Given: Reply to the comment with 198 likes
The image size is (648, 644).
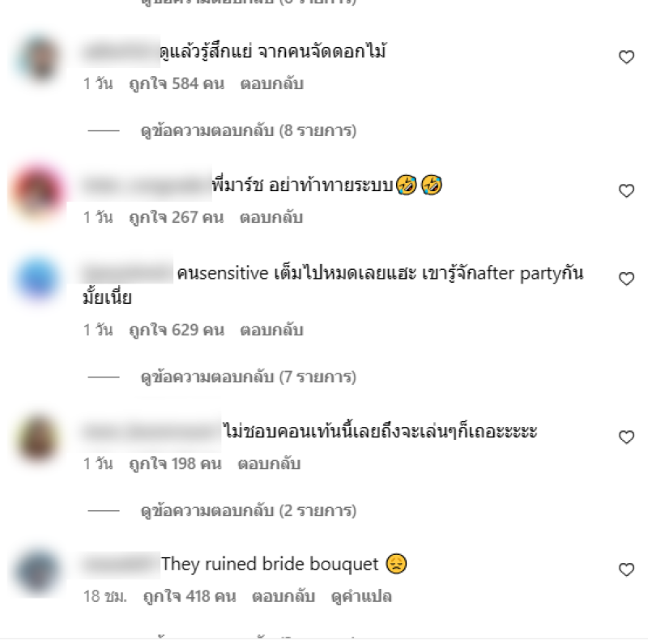Looking at the screenshot, I should [x=269, y=464].
